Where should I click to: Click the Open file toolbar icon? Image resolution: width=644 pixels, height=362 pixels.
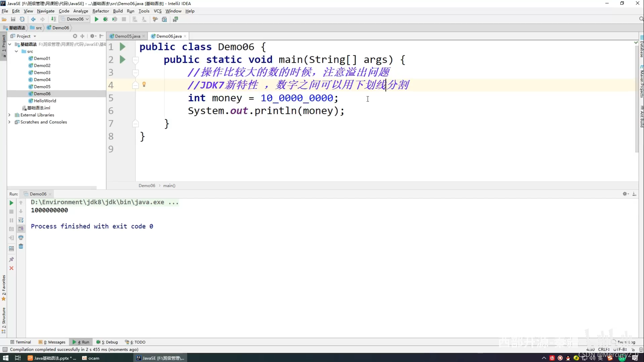click(x=4, y=19)
